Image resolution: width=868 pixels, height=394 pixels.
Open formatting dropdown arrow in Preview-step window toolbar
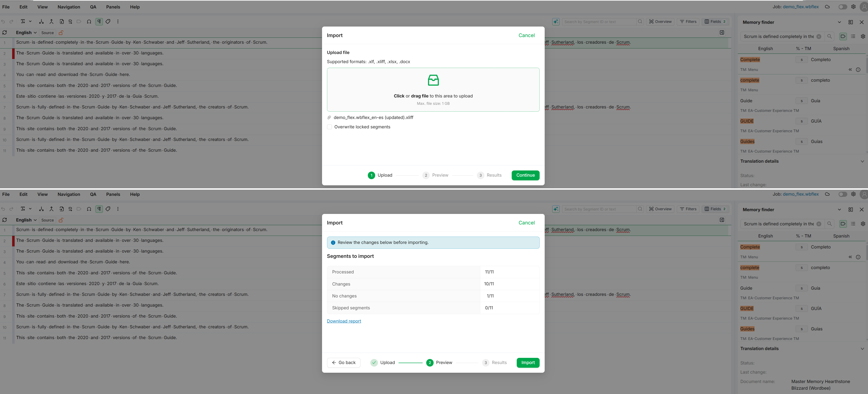pos(30,209)
